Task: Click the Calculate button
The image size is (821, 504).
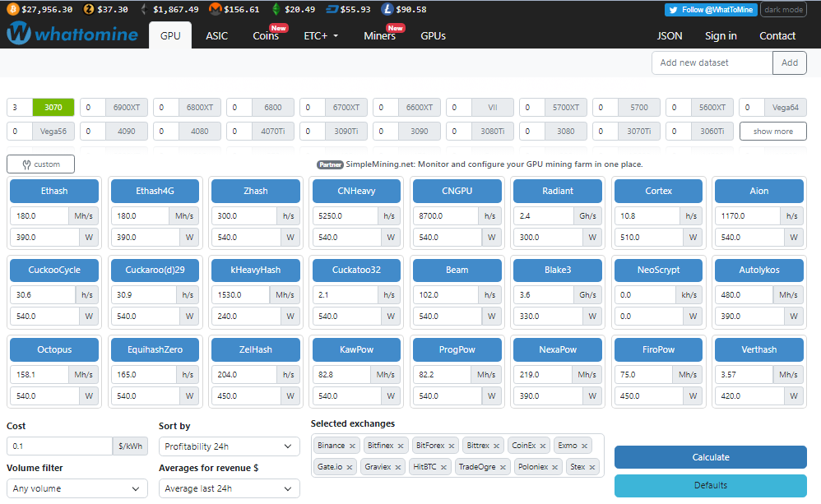Action: [711, 457]
